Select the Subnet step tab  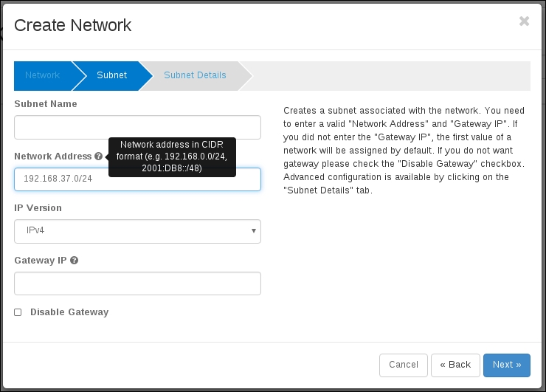(x=111, y=75)
